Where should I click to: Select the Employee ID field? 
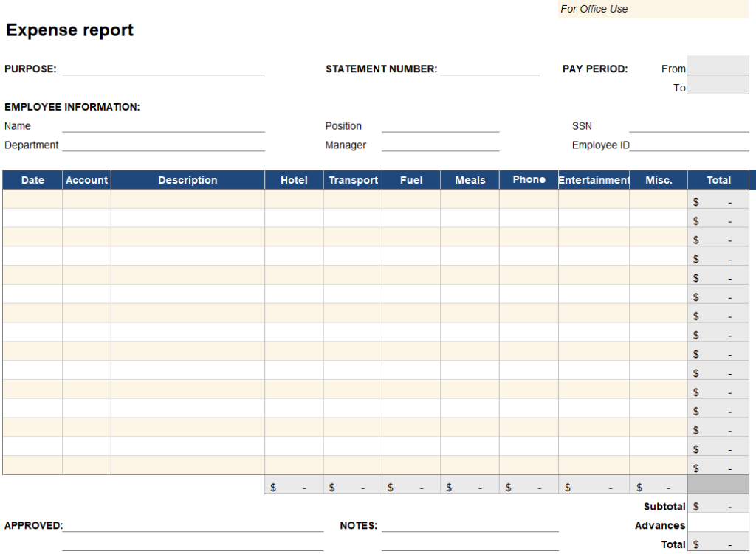point(689,145)
